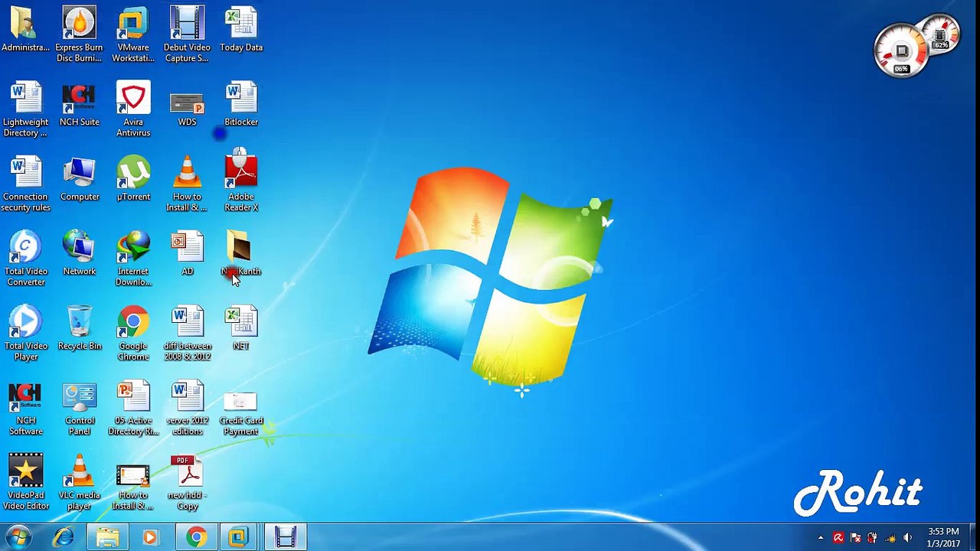This screenshot has height=551, width=980.
Task: Select the WDS presentation file
Action: tap(187, 108)
